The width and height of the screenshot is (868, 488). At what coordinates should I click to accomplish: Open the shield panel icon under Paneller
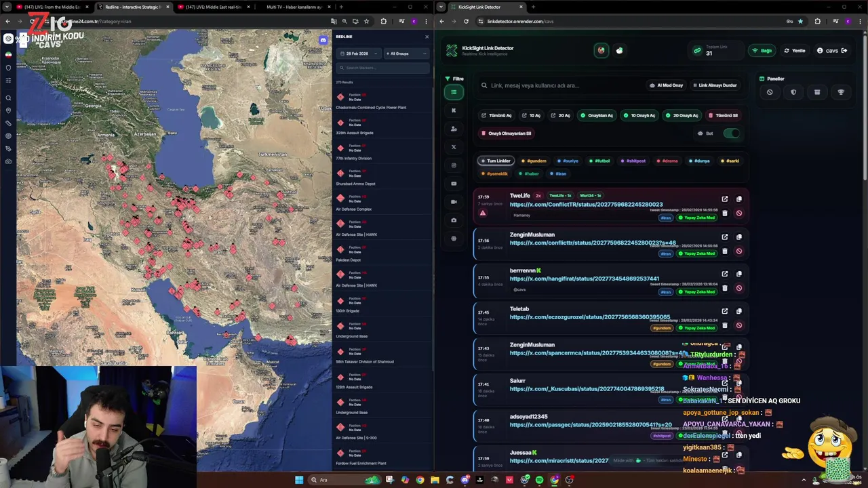793,92
